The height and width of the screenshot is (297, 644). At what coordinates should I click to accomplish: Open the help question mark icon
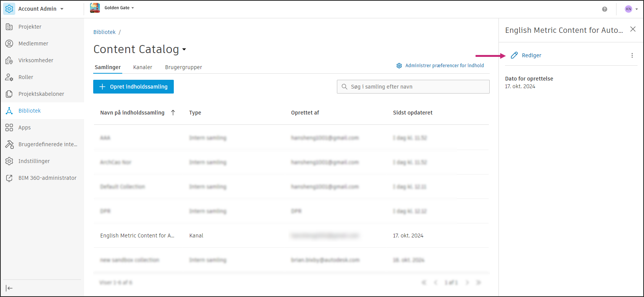click(x=605, y=9)
